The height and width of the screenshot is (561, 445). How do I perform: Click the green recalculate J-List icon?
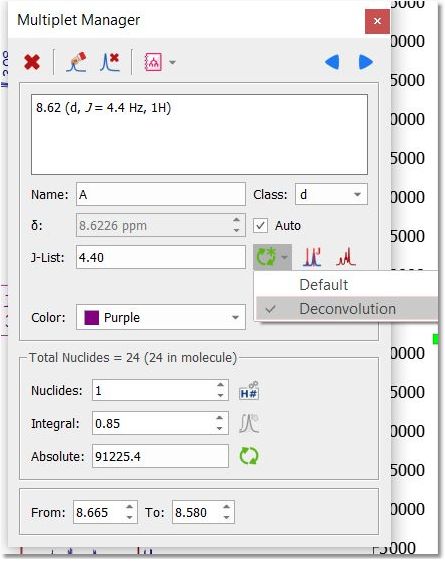tap(266, 257)
